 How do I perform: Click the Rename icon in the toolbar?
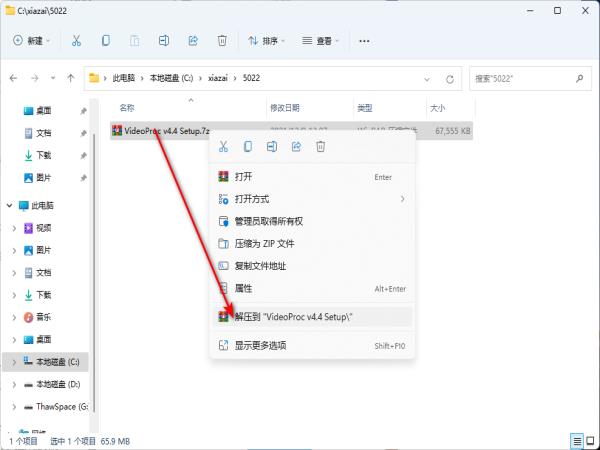click(164, 41)
